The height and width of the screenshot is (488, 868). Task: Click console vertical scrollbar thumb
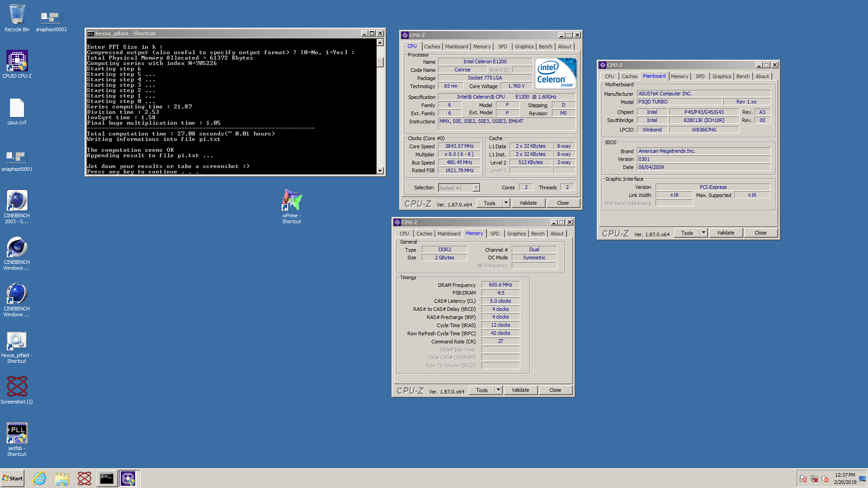tap(380, 62)
